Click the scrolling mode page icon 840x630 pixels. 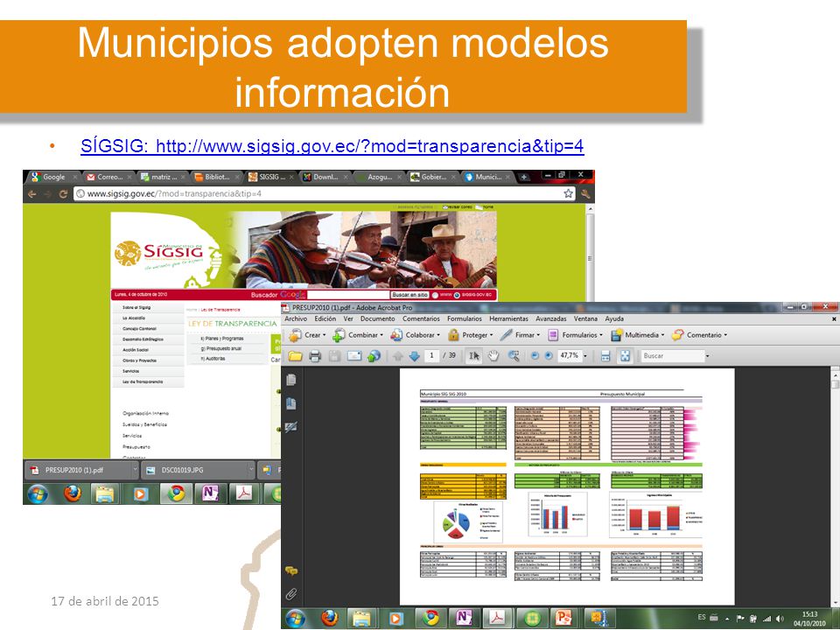point(605,356)
